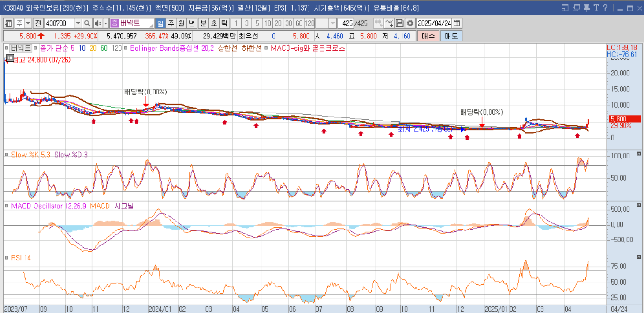Click the date field 2025/04/24
Viewport: 644px width, 313px height.
pyautogui.click(x=434, y=23)
